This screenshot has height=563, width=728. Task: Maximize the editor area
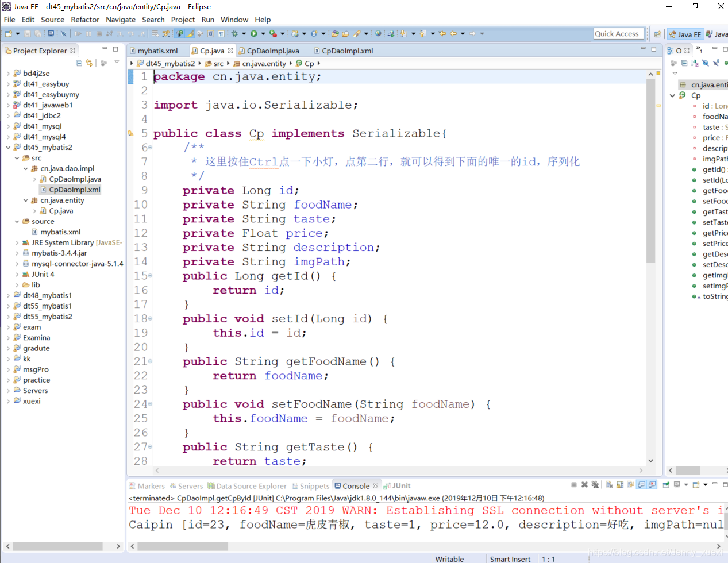point(654,49)
